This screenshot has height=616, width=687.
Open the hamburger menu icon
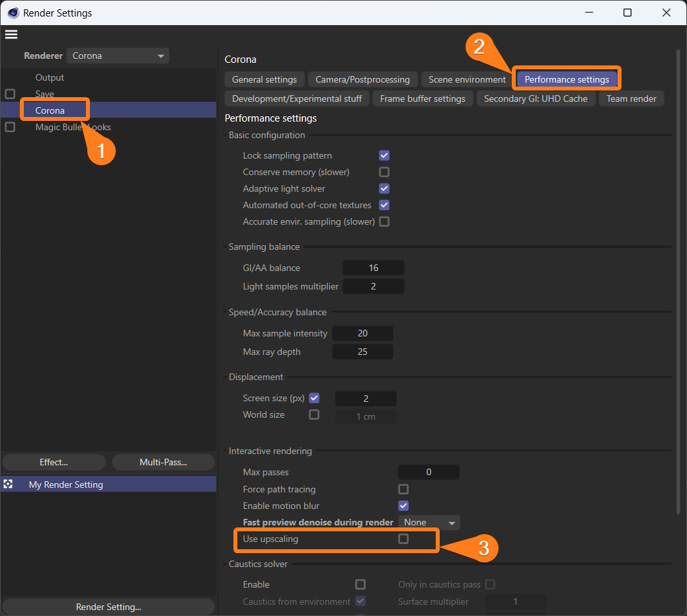[x=11, y=34]
